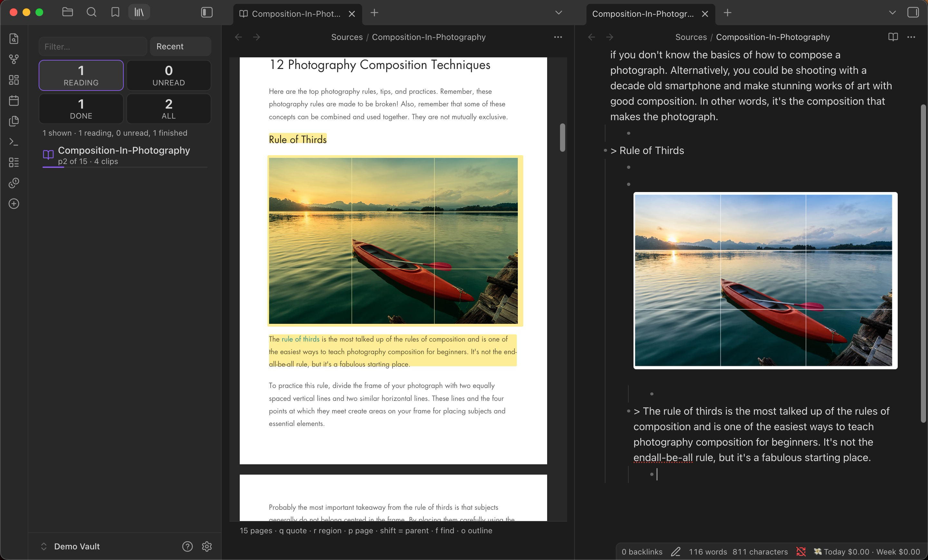Open the file search icon in ribbon

click(14, 39)
